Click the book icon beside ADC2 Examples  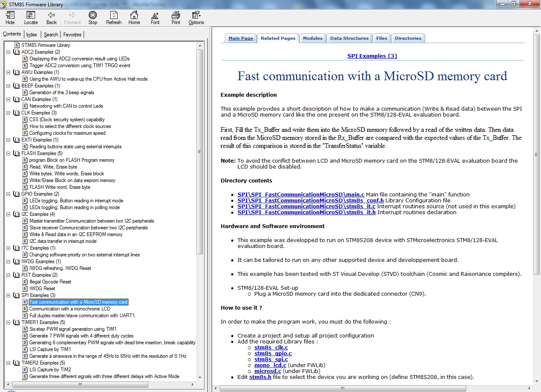click(16, 52)
